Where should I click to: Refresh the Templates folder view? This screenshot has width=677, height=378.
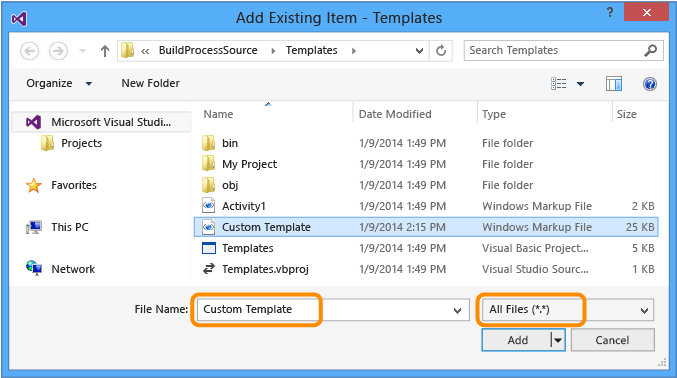click(x=441, y=51)
